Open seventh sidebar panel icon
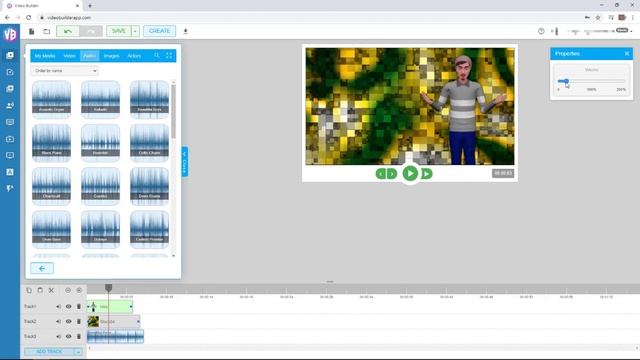Screen dimensions: 640x360 [x=10, y=156]
